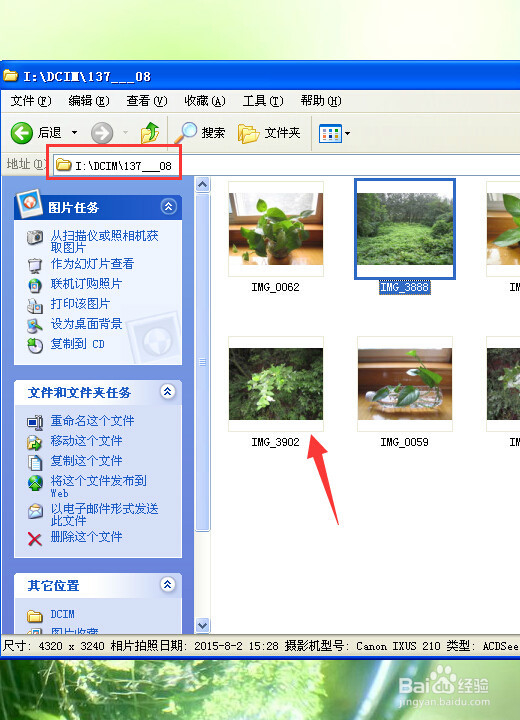Viewport: 520px width, 720px height.
Task: Select the IMG_0059 thumbnail
Action: click(x=405, y=384)
